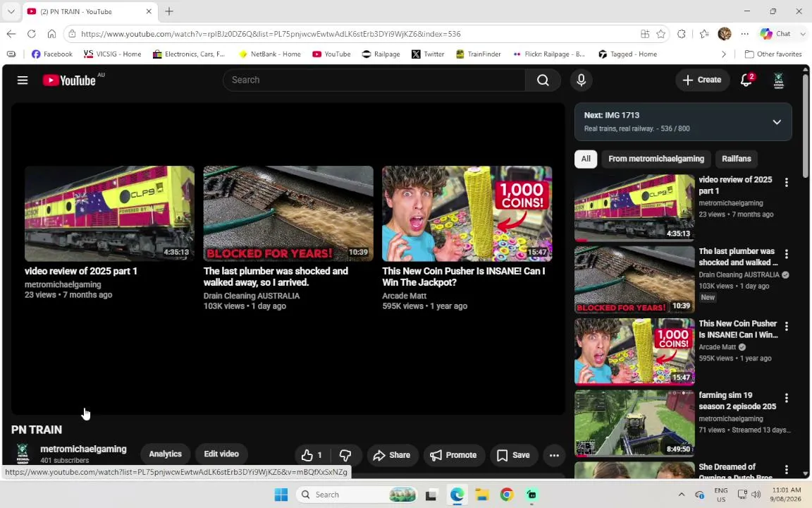
Task: Open notifications bell
Action: 746,80
